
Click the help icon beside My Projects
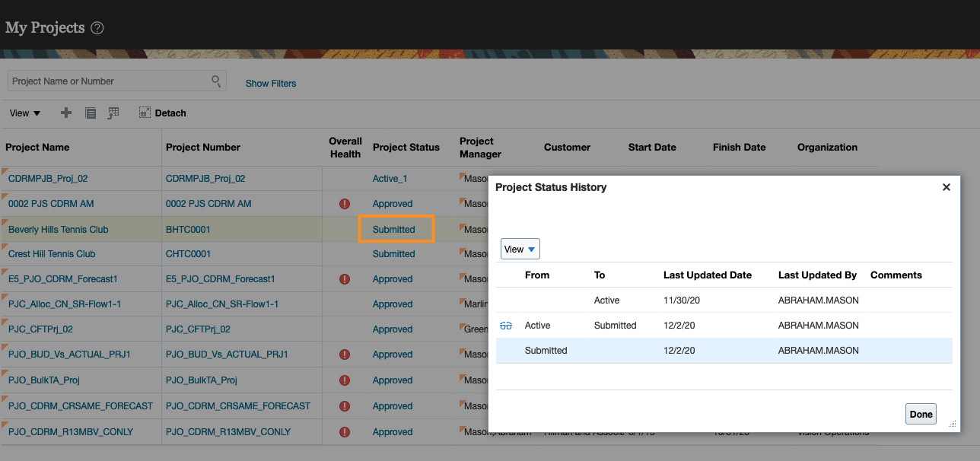click(97, 28)
